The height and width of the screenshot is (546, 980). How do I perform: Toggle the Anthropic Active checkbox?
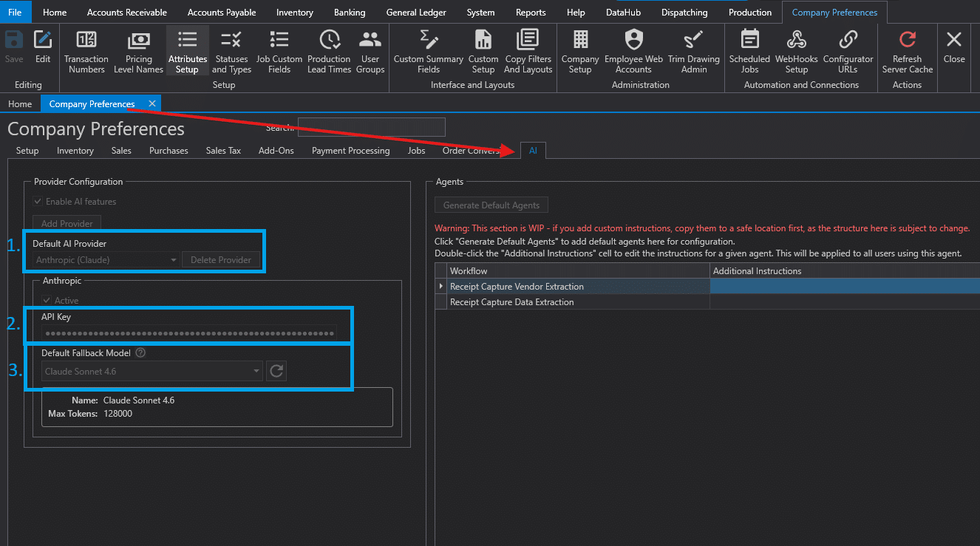(x=47, y=301)
